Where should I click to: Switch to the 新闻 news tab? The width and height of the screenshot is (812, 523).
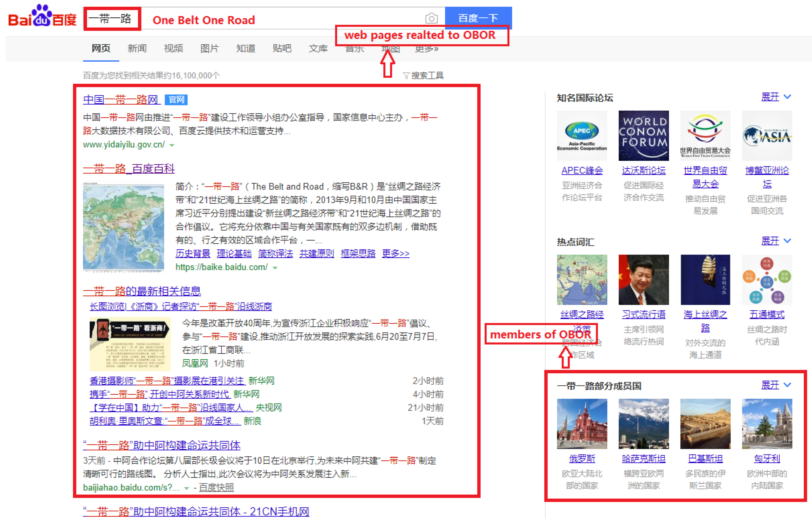[x=137, y=49]
